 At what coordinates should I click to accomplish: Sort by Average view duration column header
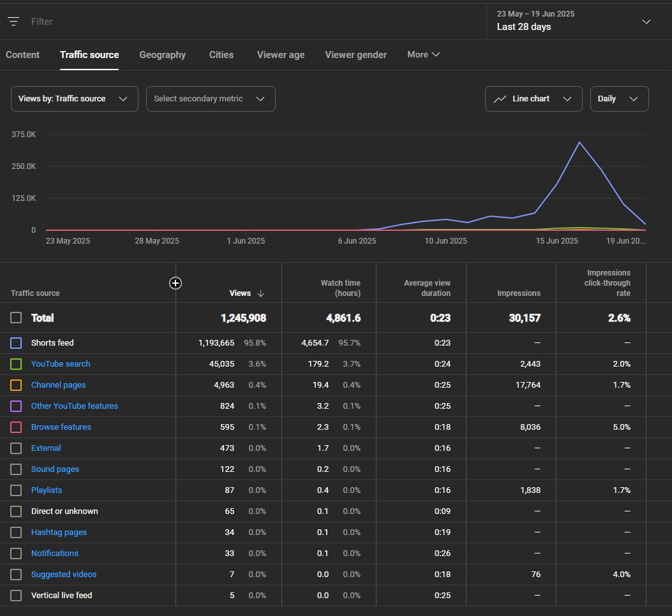[x=427, y=288]
